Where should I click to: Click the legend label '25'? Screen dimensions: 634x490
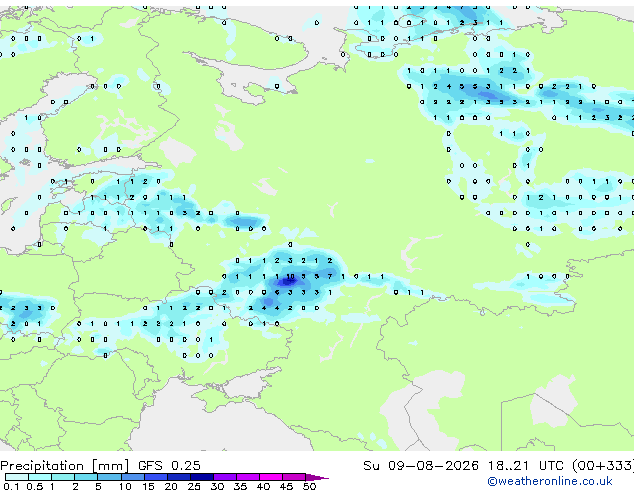tap(194, 486)
